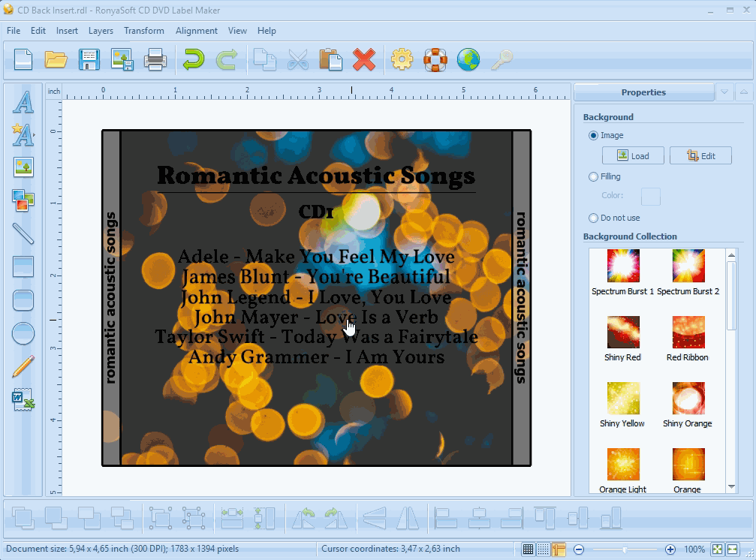Open the Alignment menu

point(196,31)
